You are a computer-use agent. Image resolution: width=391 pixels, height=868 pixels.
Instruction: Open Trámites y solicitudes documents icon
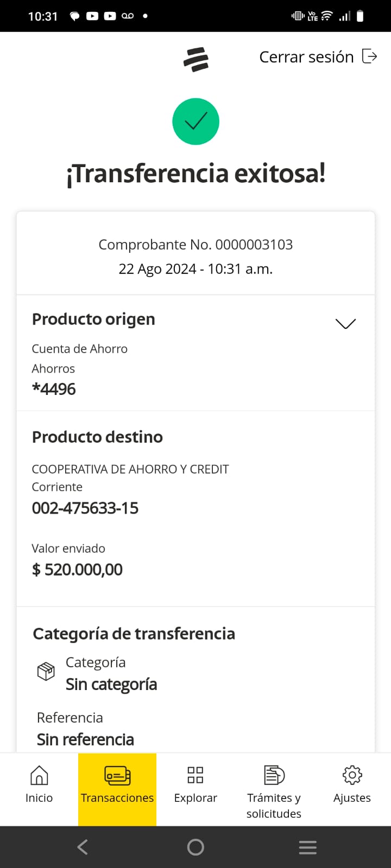click(274, 775)
